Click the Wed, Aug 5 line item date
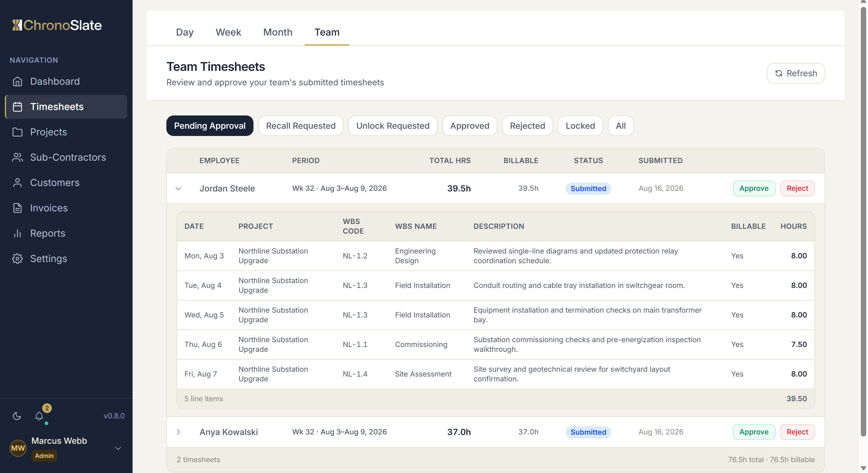Screen dimensions: 868x473 pyautogui.click(x=204, y=315)
